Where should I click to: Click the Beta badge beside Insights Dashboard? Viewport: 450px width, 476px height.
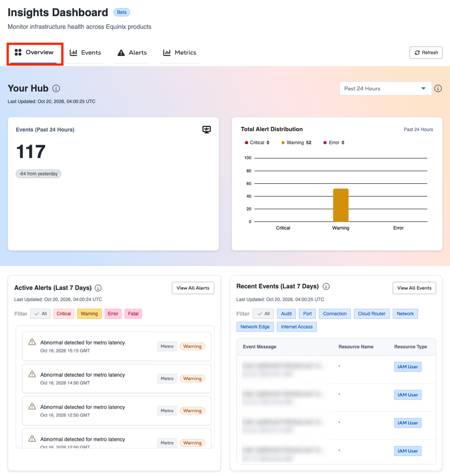click(122, 12)
